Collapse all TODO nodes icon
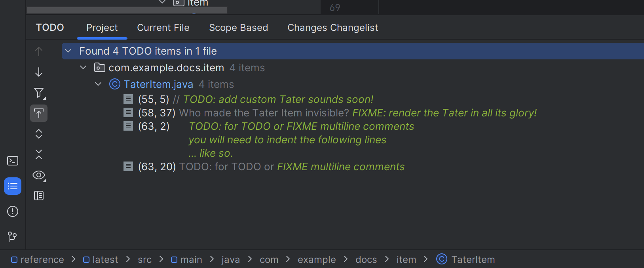This screenshot has height=268, width=644. pyautogui.click(x=38, y=154)
